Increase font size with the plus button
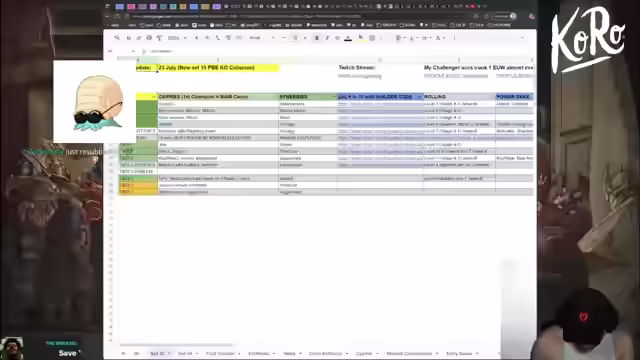The width and height of the screenshot is (640, 360). [305, 38]
